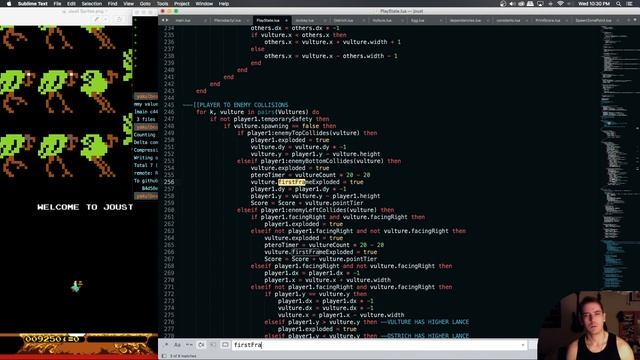This screenshot has width=640, height=360.
Task: Click the green vulture sprite sheet image
Action: point(66,102)
